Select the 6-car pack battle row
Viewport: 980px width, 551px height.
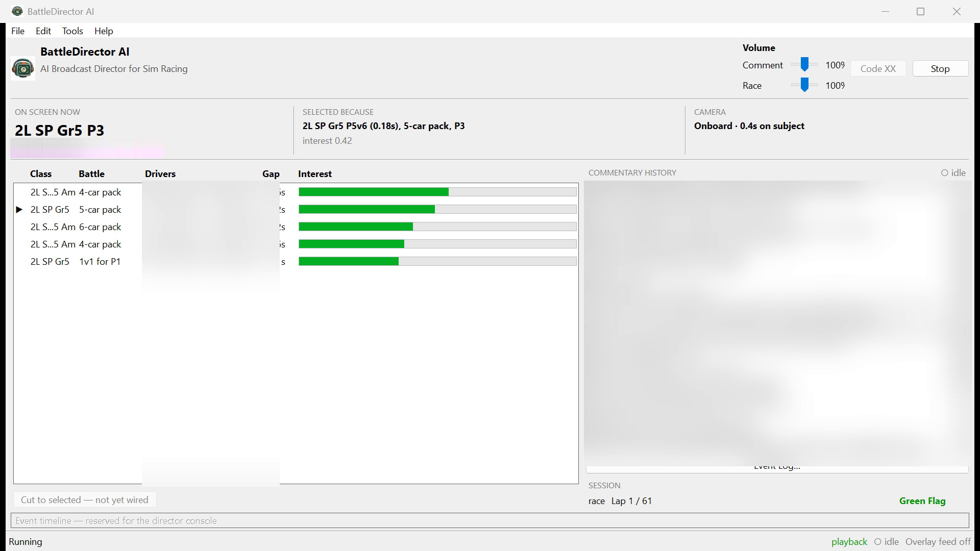[296, 227]
